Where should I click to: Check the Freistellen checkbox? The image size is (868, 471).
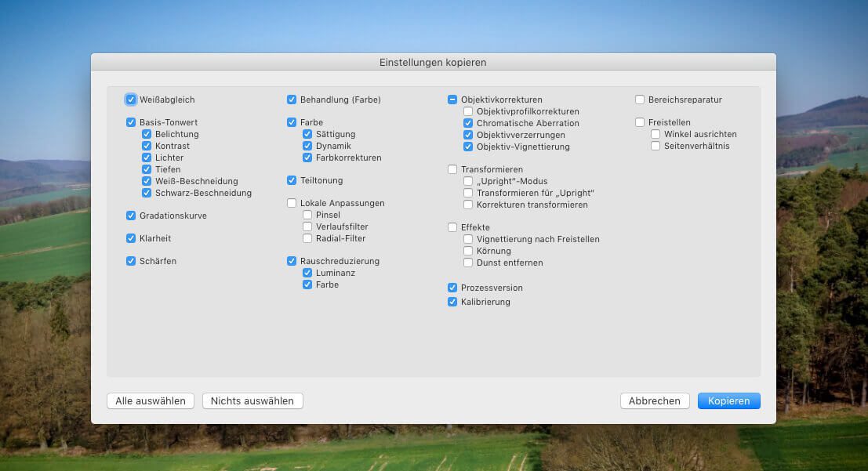click(x=640, y=122)
